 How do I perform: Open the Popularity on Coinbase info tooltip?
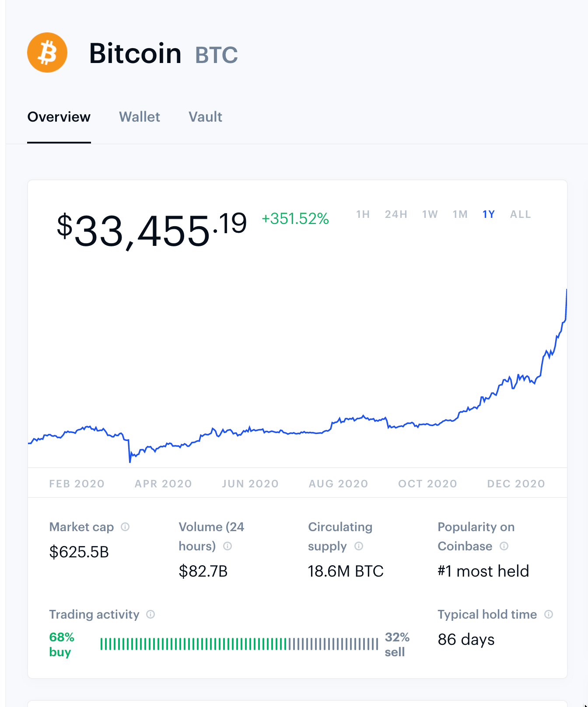[504, 546]
